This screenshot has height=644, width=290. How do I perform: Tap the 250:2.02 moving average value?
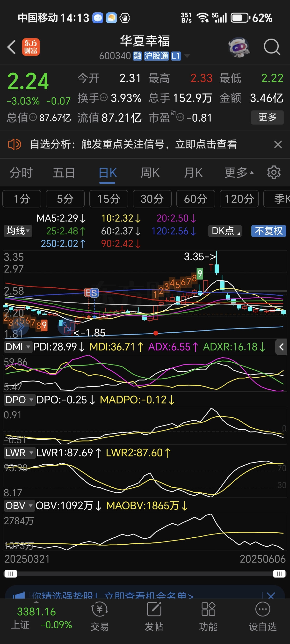click(63, 243)
